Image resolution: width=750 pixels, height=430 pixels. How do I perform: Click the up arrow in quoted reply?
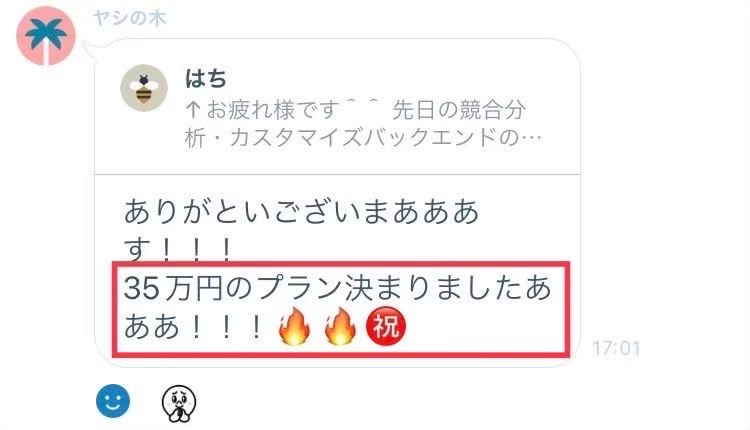tap(192, 110)
